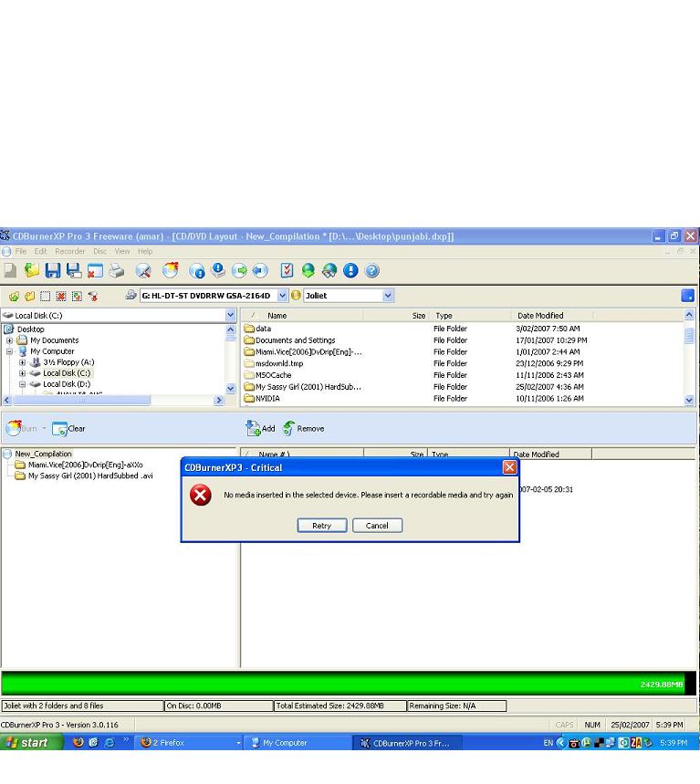
Task: Click the yellow disc icon beside Joliet
Action: [x=296, y=296]
